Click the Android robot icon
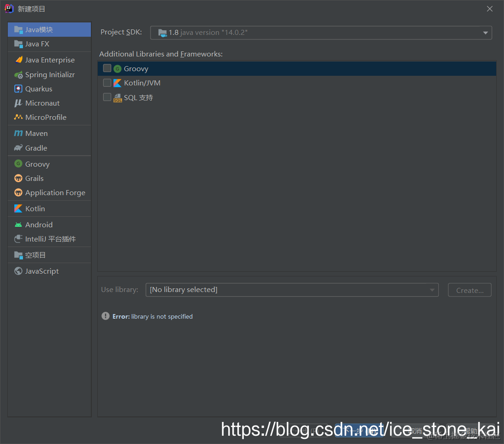The width and height of the screenshot is (504, 444). point(18,225)
